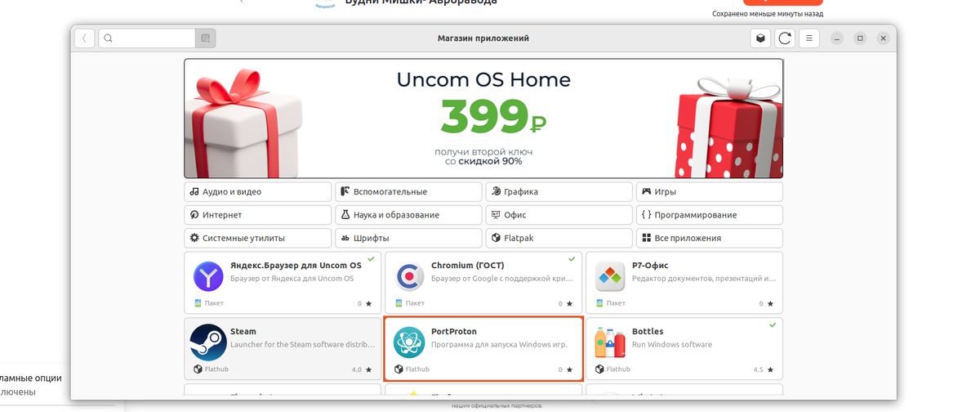The image size is (980, 412).
Task: Click the presentation icon in the Офис category
Action: [x=496, y=215]
